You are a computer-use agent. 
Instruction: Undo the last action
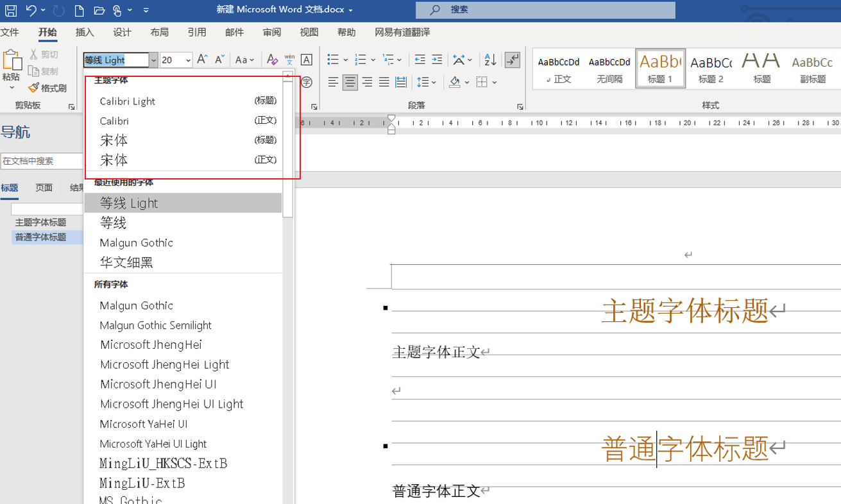[31, 10]
